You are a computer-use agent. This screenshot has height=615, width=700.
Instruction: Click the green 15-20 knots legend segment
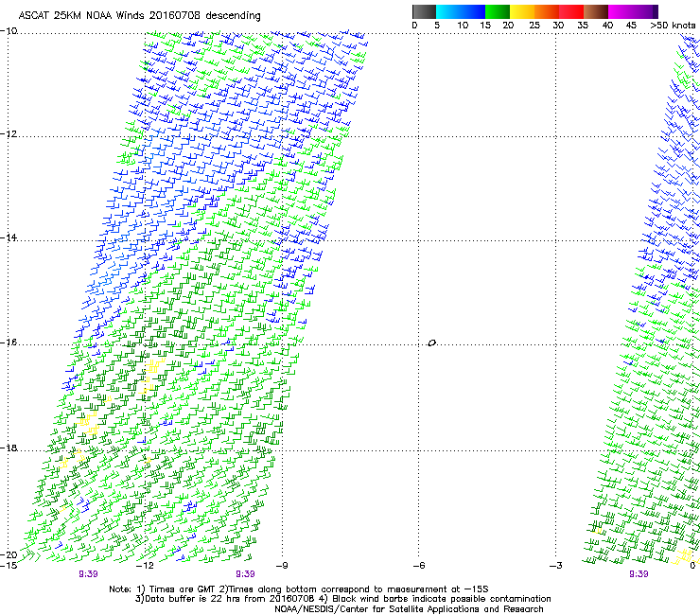[x=498, y=11]
